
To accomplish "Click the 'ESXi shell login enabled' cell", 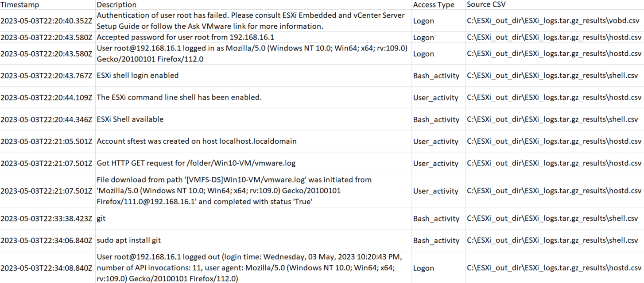I will [x=138, y=76].
